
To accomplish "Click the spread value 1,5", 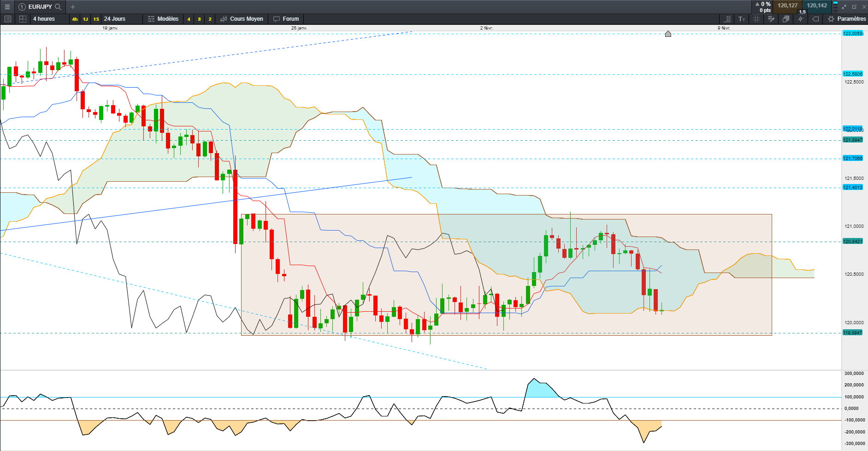I will coord(803,12).
